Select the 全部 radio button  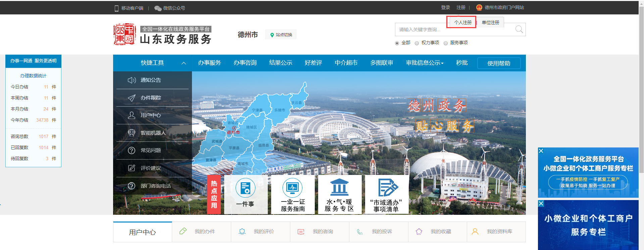pos(397,43)
